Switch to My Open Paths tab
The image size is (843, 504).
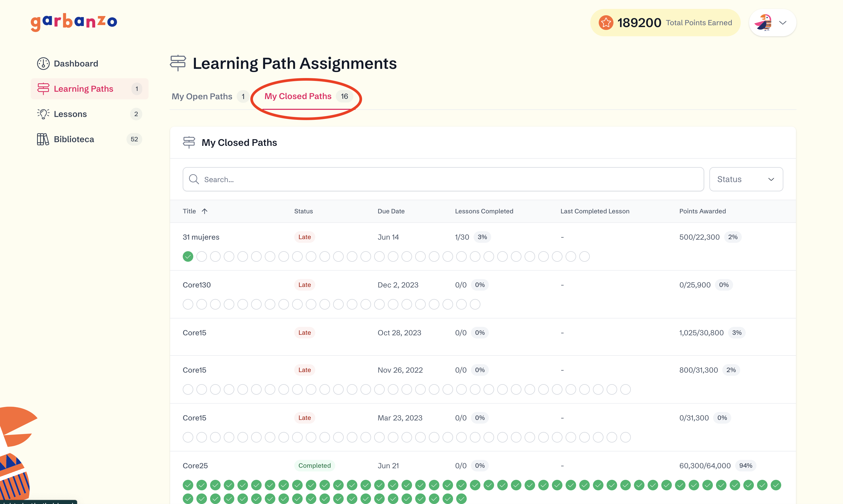pyautogui.click(x=202, y=96)
